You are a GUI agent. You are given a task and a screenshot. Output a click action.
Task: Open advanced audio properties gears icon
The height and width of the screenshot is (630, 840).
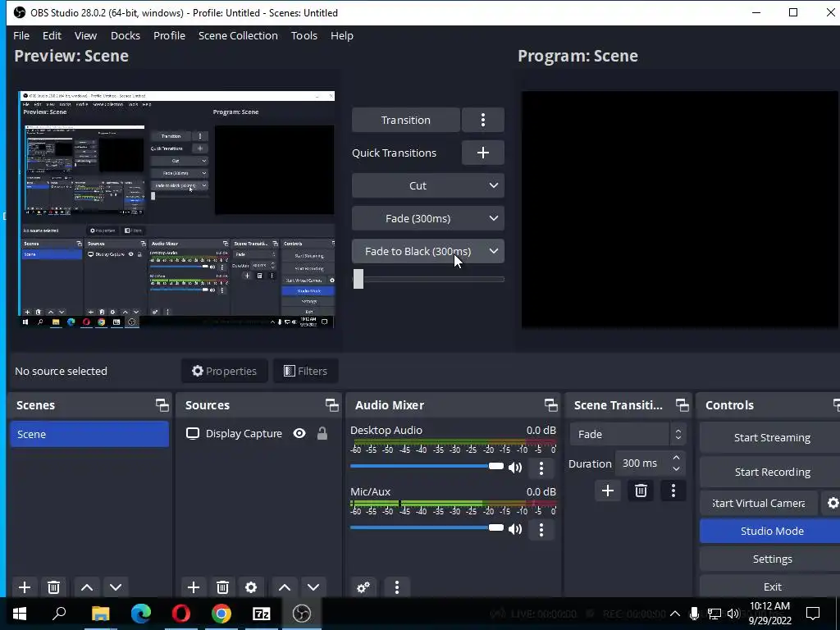(x=363, y=587)
